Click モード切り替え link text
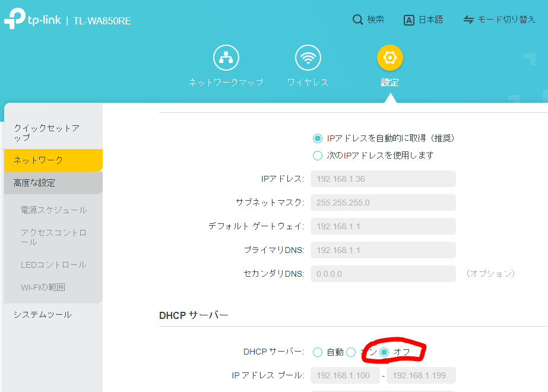 tap(507, 20)
